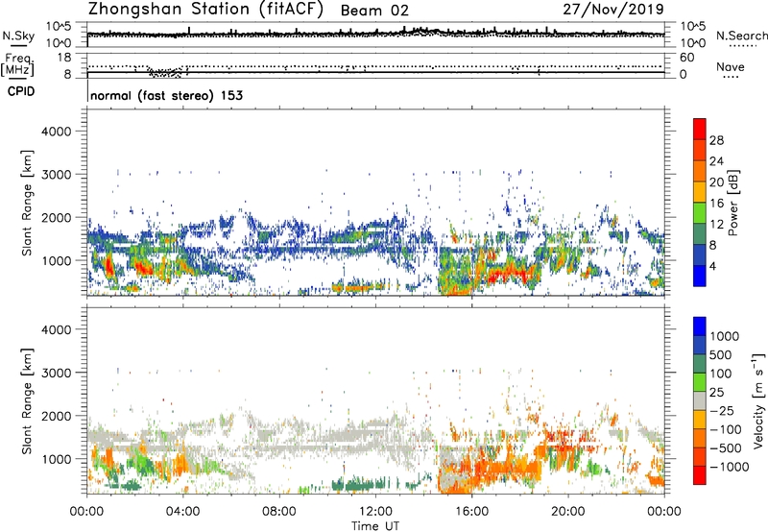Screen dimensions: 768x532
Task: Click the 'Freq. [MHz]' axis label
Action: click(x=17, y=64)
